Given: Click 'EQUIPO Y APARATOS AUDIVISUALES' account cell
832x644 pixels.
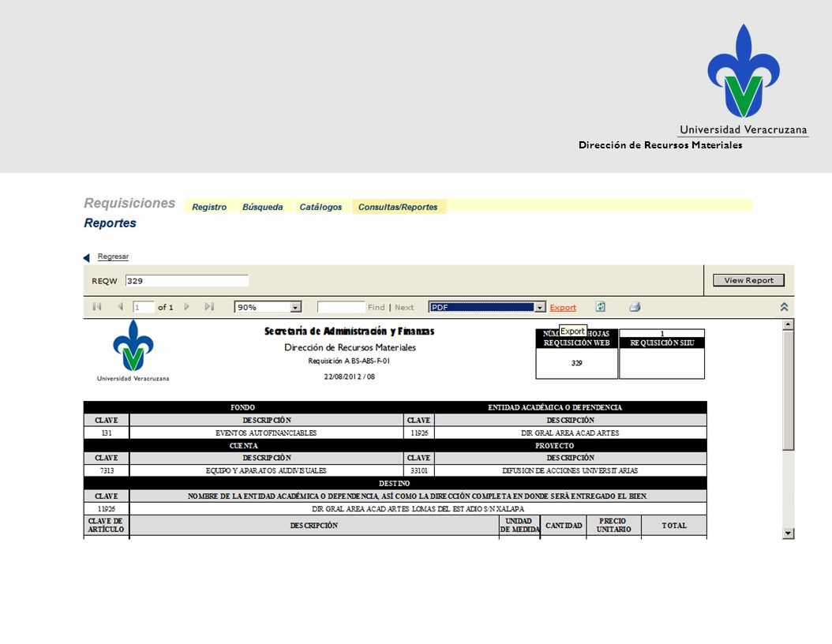Looking at the screenshot, I should (x=266, y=470).
